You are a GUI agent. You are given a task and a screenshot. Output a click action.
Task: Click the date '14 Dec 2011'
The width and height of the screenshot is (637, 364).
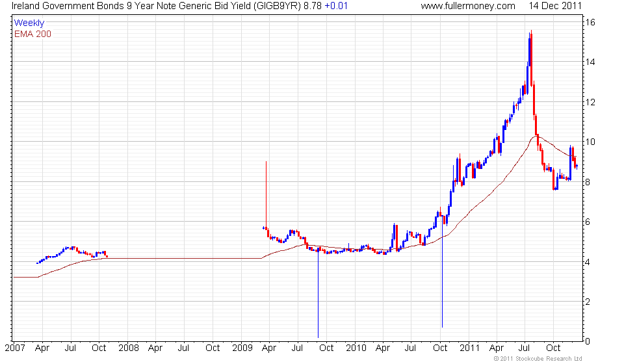[555, 6]
